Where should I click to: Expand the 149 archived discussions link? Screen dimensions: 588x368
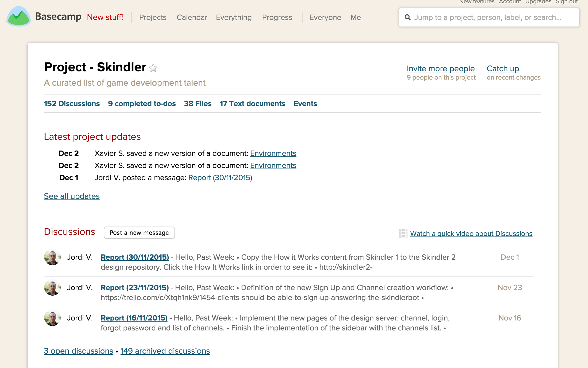pyautogui.click(x=165, y=351)
